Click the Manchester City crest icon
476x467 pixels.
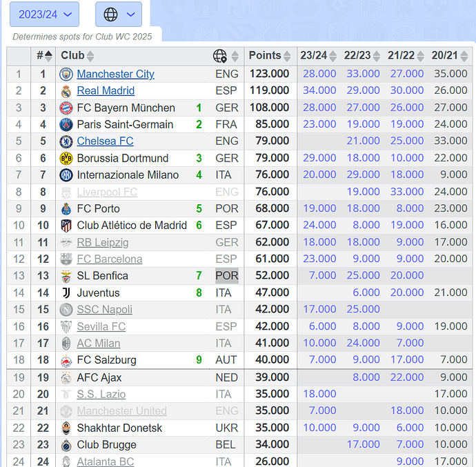(x=66, y=74)
